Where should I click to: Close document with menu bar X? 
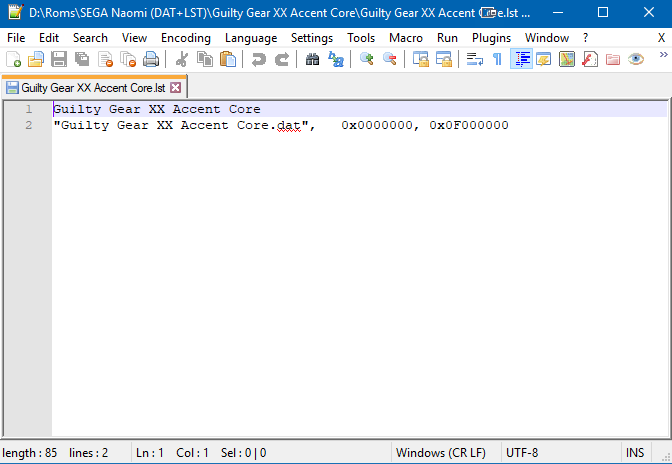click(661, 38)
